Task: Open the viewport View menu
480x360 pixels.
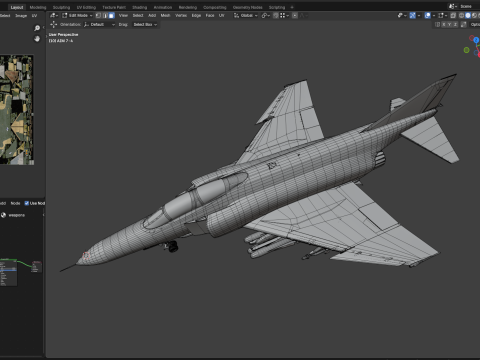Action: 123,15
